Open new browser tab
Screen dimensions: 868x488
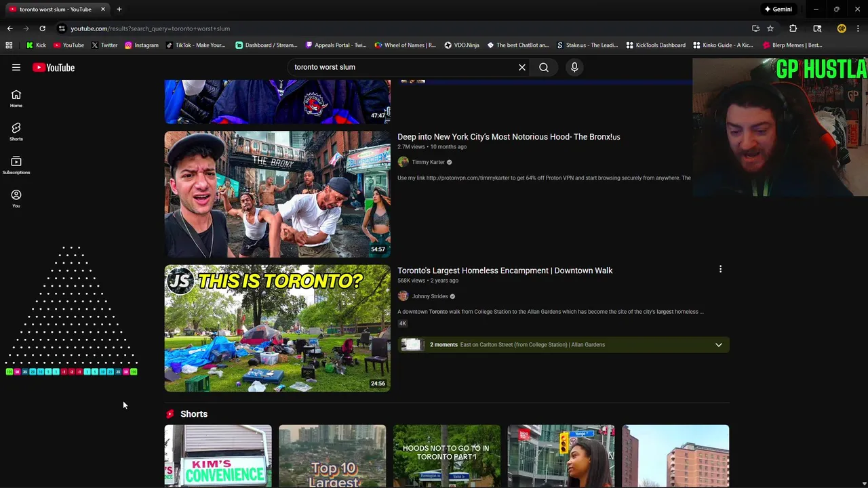tap(119, 9)
